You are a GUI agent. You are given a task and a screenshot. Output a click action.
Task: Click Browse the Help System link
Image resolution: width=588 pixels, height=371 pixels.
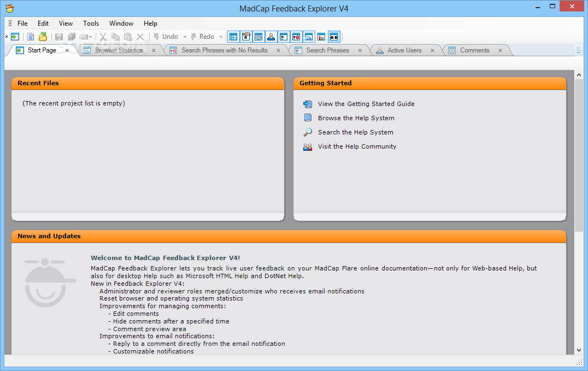(x=356, y=118)
